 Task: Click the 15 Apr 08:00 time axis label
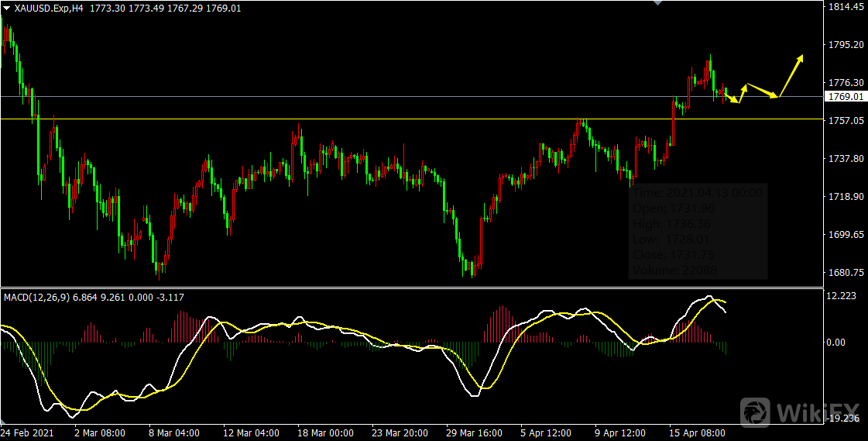coord(696,433)
